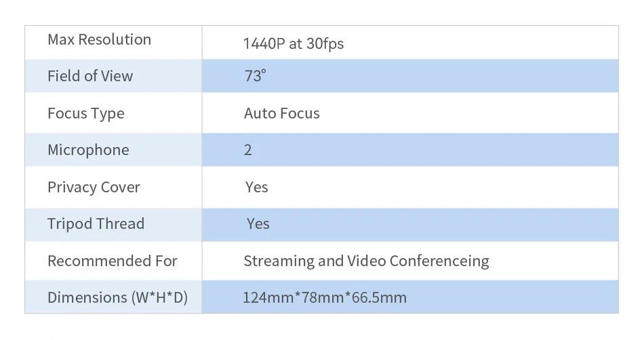The image size is (644, 340).
Task: Click the Microphone row label
Action: pyautogui.click(x=88, y=150)
